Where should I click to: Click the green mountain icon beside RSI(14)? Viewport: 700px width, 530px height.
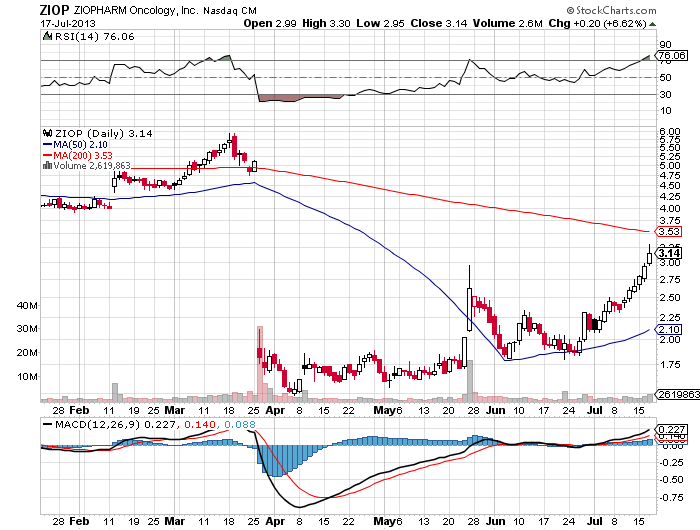click(47, 36)
